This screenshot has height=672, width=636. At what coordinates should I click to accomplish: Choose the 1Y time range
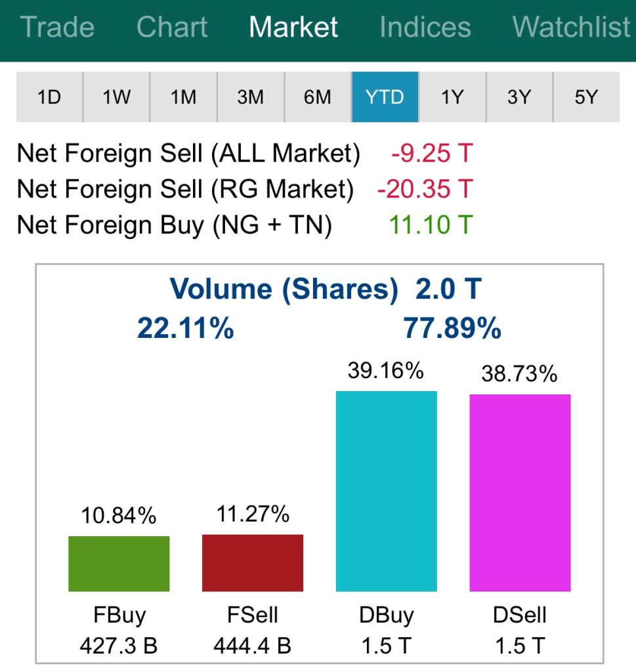pos(452,97)
